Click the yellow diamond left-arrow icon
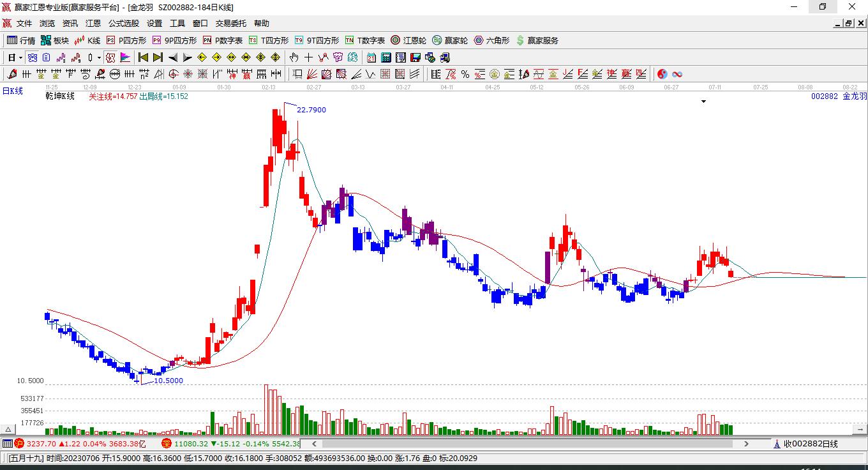868x470 pixels. click(202, 57)
